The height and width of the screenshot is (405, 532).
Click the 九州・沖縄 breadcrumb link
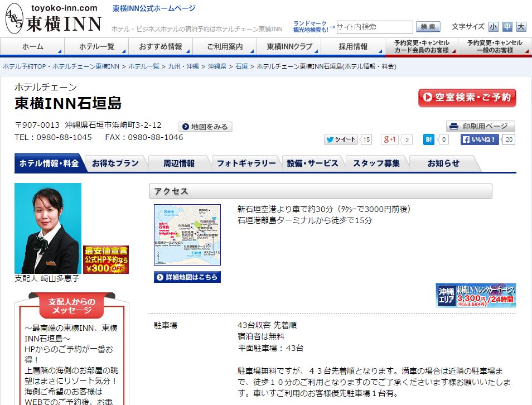tap(183, 66)
